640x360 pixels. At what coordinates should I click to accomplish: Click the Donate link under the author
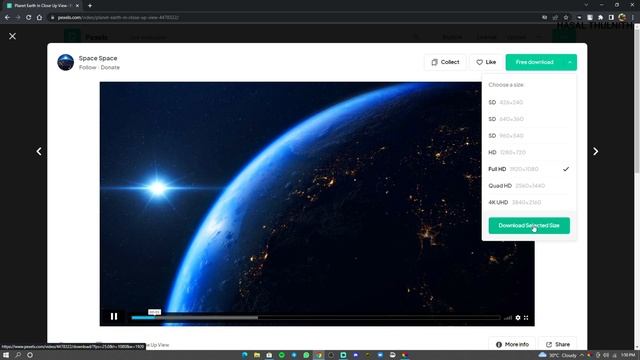110,67
